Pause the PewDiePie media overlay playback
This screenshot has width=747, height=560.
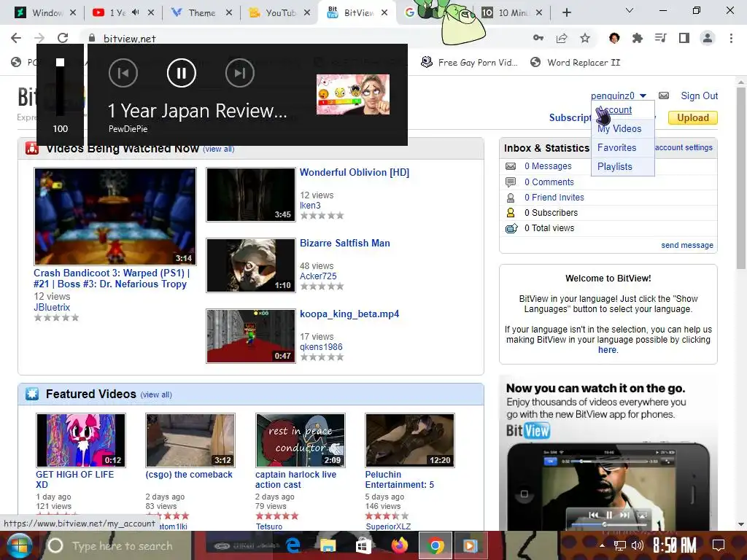181,73
